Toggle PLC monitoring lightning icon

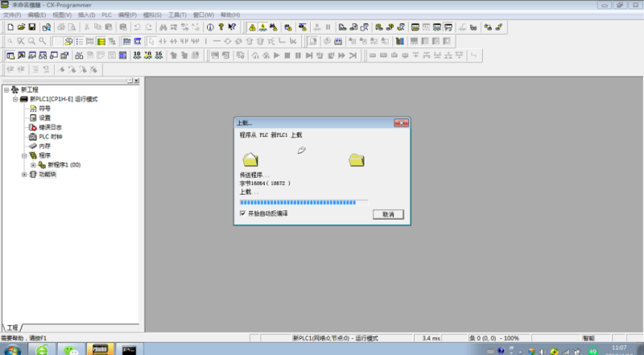[x=263, y=27]
